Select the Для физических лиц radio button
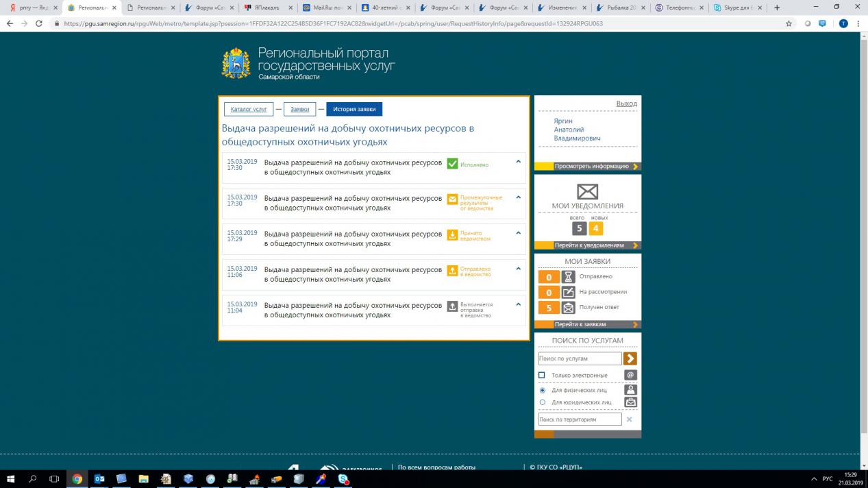 (543, 390)
